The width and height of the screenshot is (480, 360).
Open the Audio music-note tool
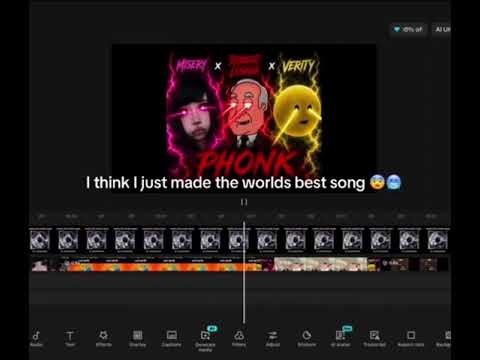[36, 338]
